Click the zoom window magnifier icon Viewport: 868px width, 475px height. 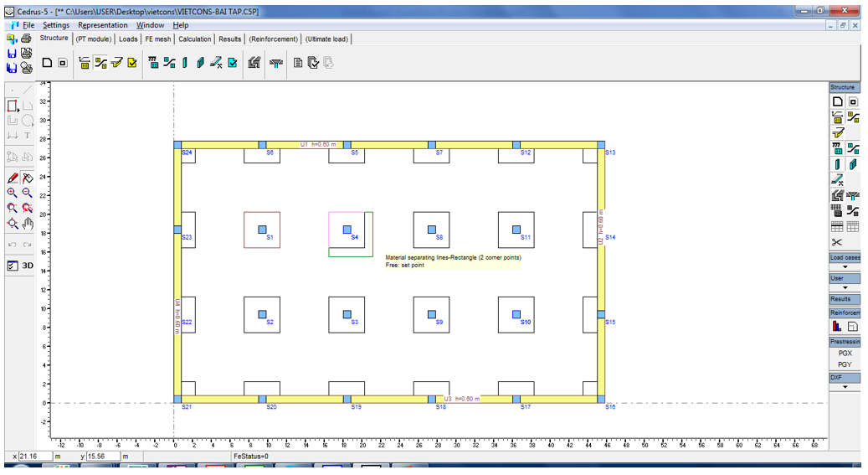click(13, 208)
